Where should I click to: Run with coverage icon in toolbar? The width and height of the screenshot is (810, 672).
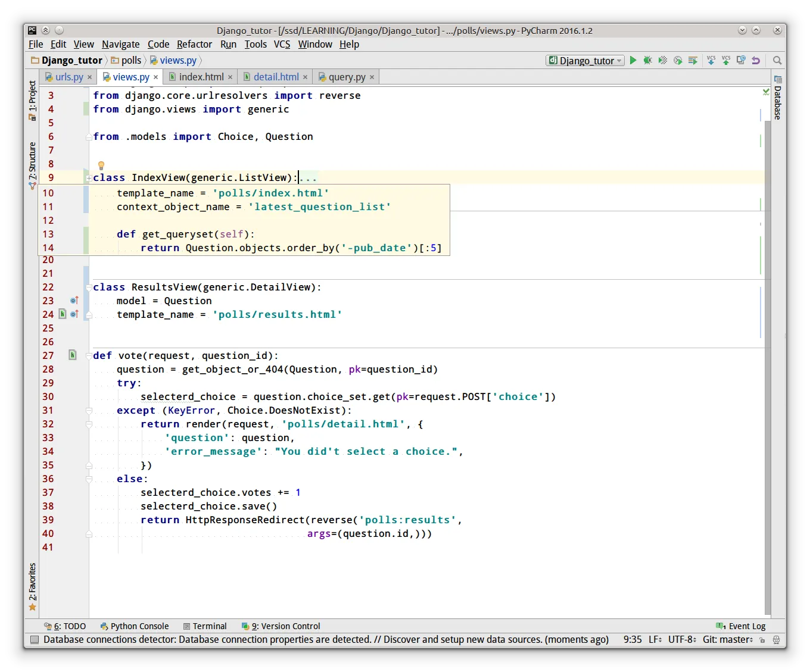[x=663, y=60]
